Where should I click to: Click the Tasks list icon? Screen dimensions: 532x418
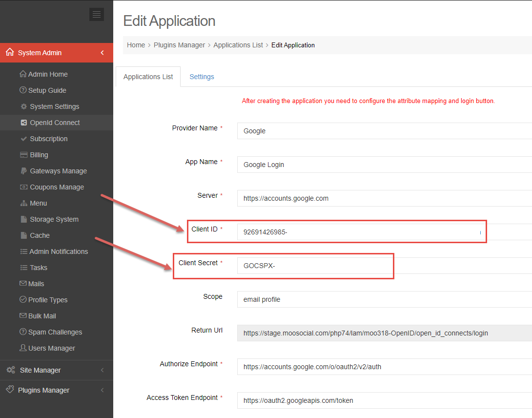click(24, 268)
